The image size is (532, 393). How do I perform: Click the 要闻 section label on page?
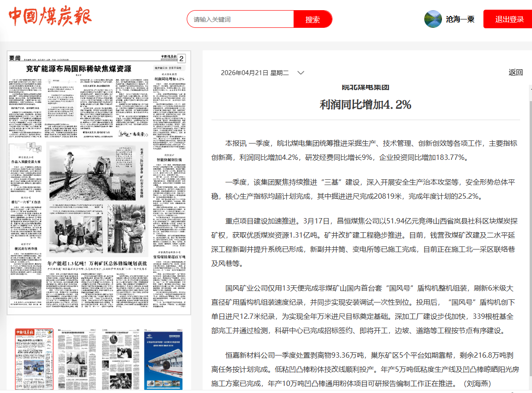pos(15,58)
